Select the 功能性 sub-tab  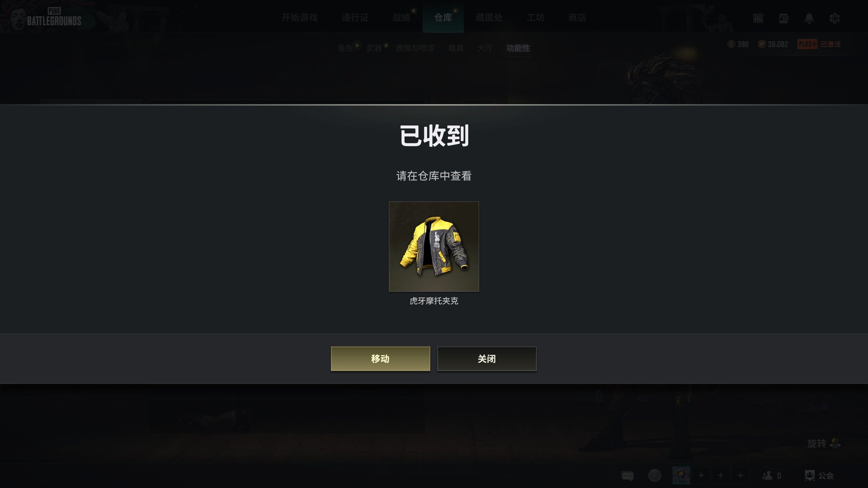pos(518,48)
